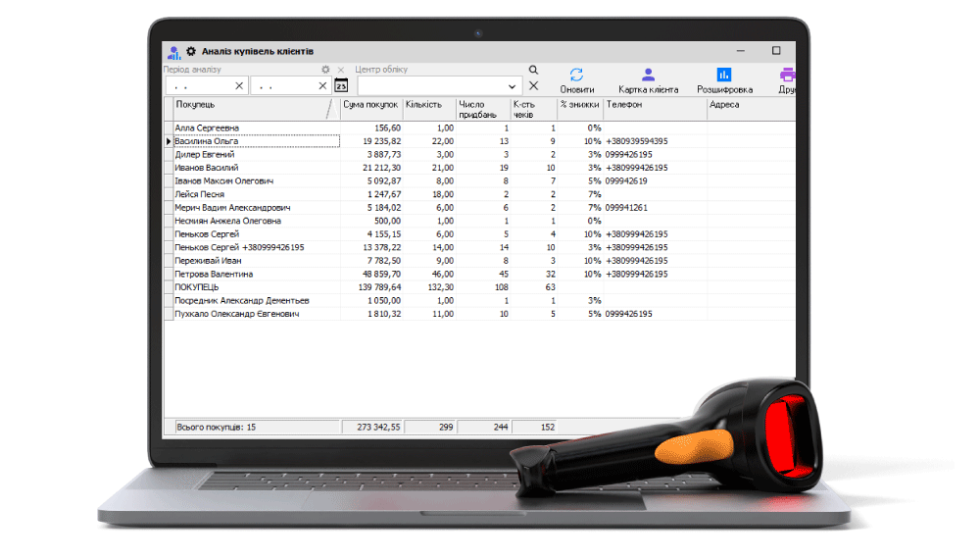Click the Кількість column header
The image size is (980, 559).
click(x=428, y=105)
